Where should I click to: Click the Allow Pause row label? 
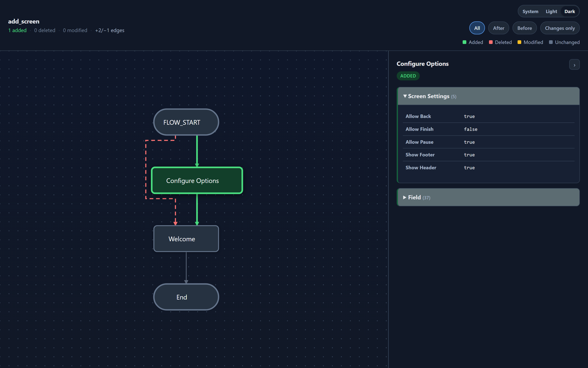coord(419,142)
